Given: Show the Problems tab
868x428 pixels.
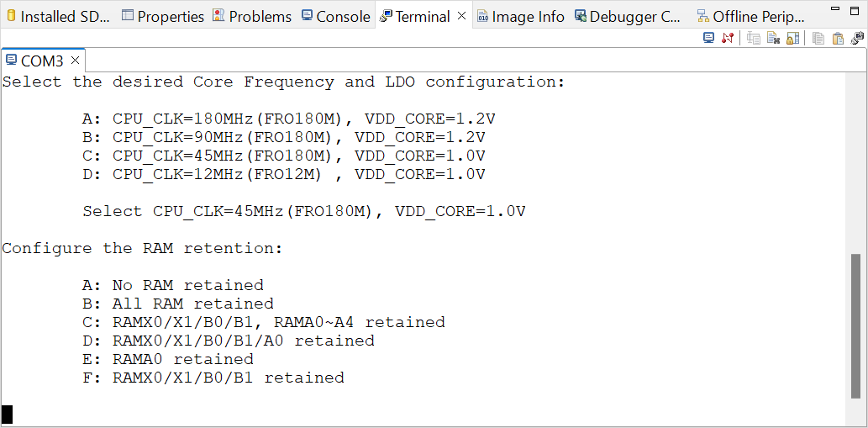Looking at the screenshot, I should [x=252, y=16].
